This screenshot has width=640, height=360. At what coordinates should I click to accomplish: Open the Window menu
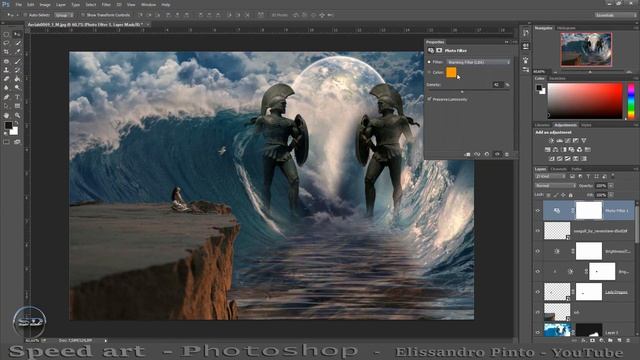click(148, 4)
